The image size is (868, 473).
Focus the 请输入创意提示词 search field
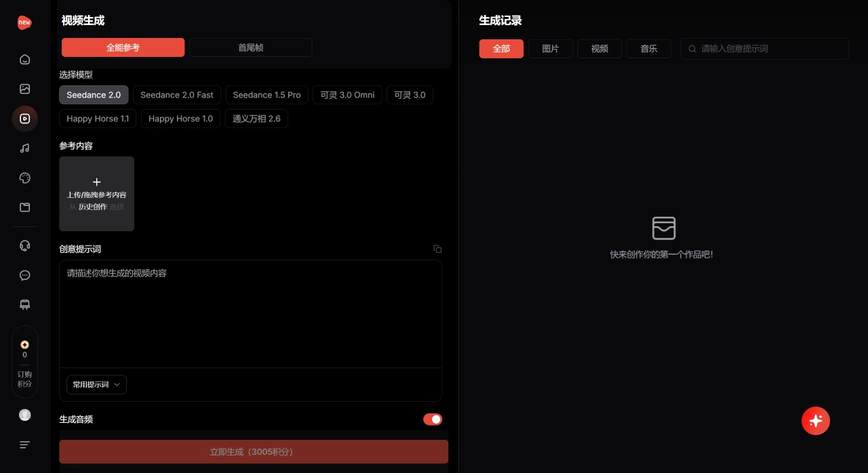(765, 49)
